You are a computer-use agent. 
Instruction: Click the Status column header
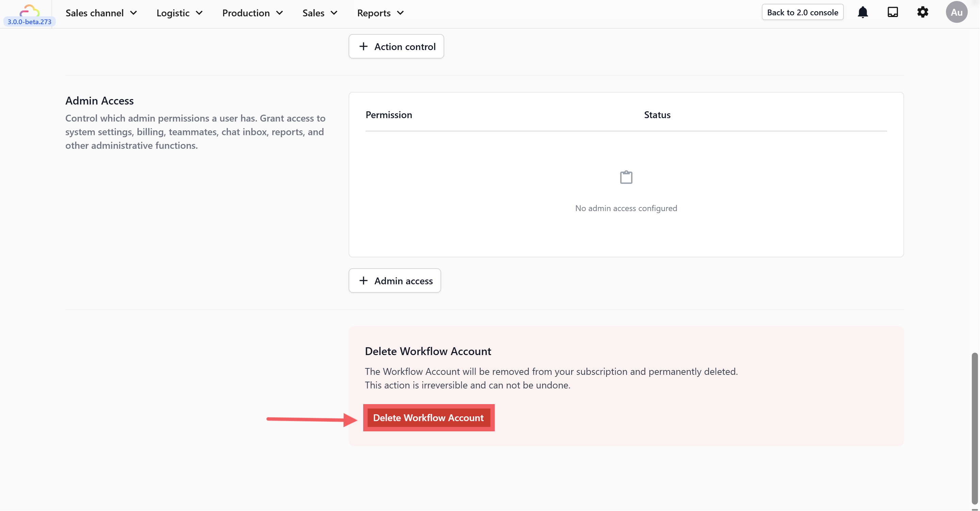(657, 115)
